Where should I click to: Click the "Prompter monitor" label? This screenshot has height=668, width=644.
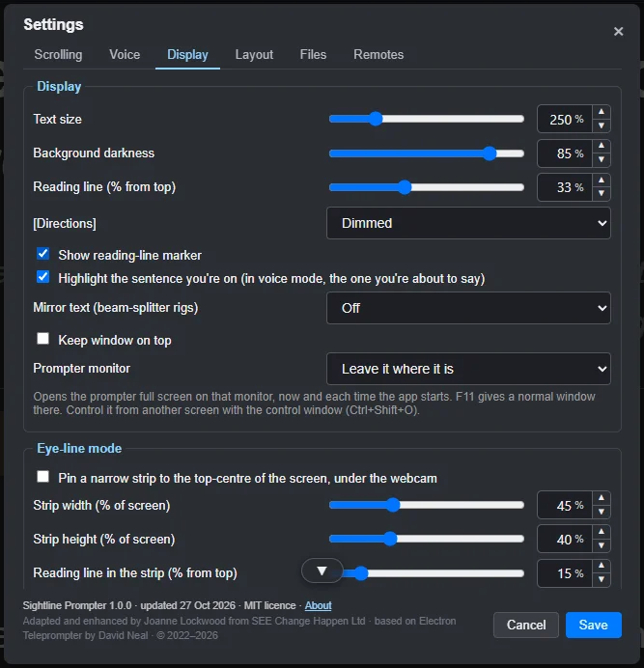(82, 368)
